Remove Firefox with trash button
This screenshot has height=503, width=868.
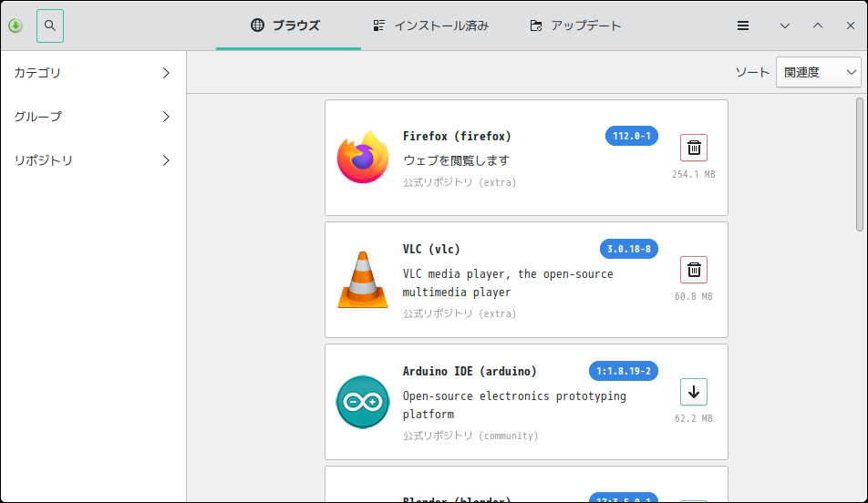pos(694,148)
